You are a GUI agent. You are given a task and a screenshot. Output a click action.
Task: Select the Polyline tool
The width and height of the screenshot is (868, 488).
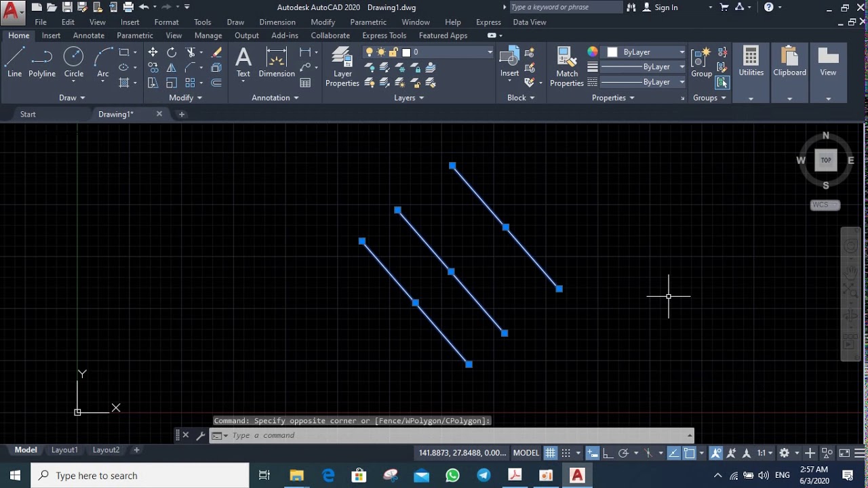tap(42, 62)
